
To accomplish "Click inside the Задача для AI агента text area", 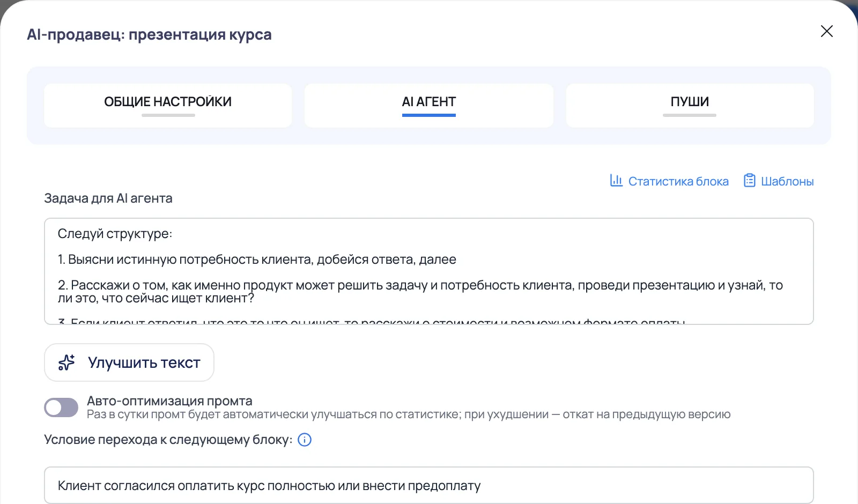I will coord(429,271).
